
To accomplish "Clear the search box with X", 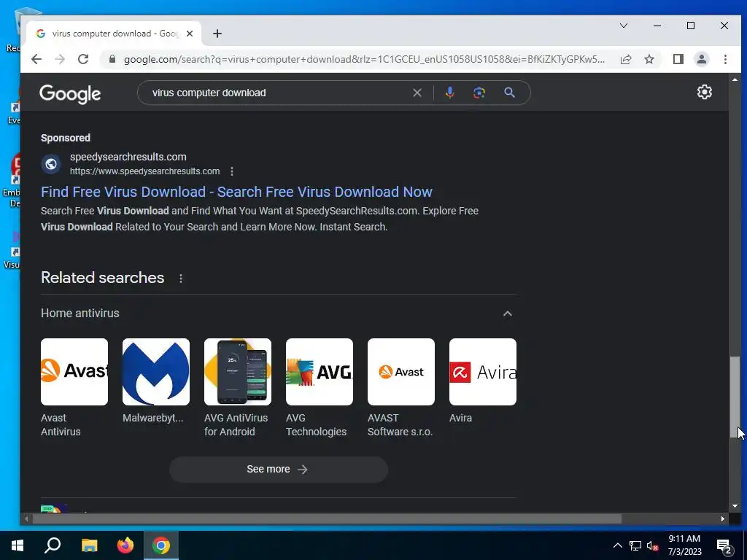I will [417, 93].
